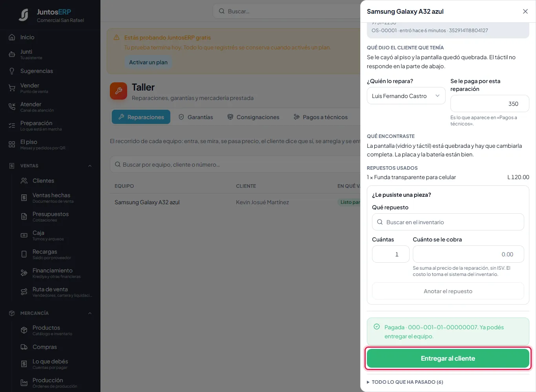
Task: Click the Caja cash icon
Action: click(24, 235)
